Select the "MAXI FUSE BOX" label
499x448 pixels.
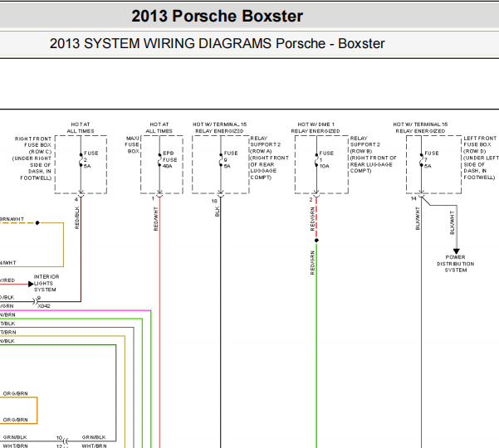pyautogui.click(x=133, y=144)
